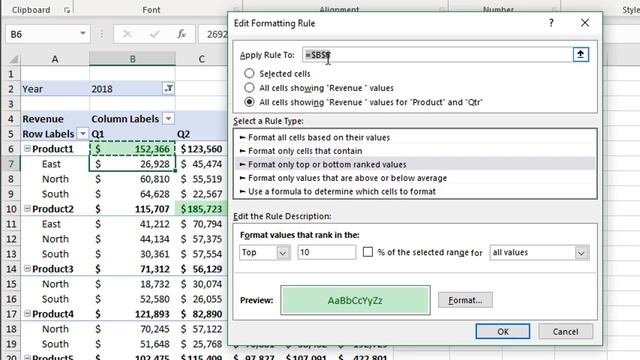Screen dimensions: 640x360
Task: Click the OK button
Action: (503, 331)
